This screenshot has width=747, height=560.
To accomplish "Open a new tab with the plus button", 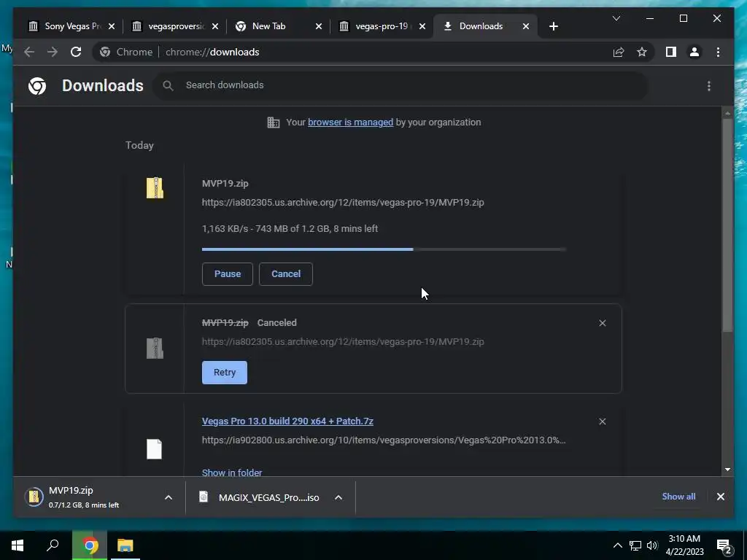I will [553, 26].
